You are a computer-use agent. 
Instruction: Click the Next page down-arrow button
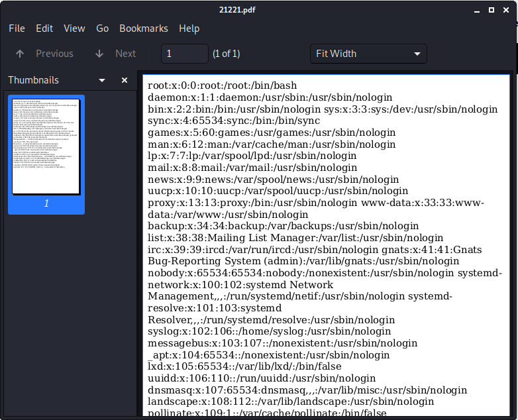[115, 54]
